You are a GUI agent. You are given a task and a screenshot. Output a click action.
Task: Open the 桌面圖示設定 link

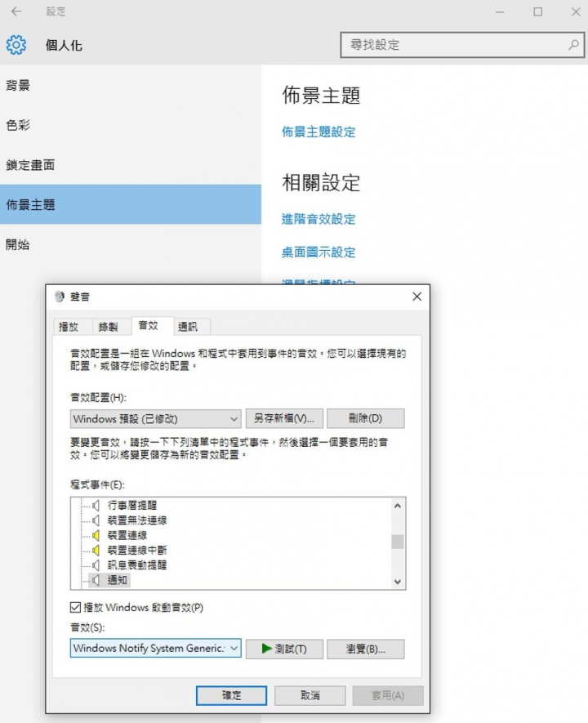coord(318,252)
